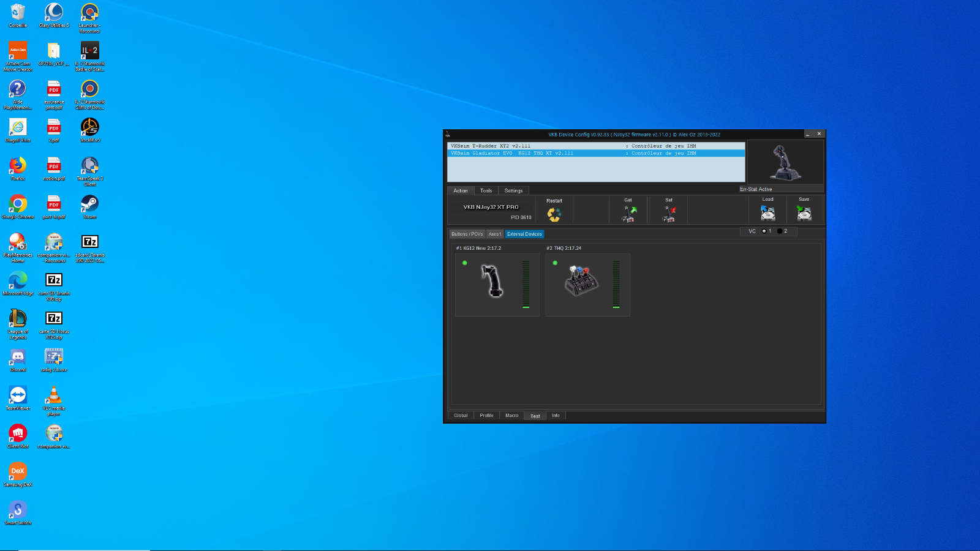Screen dimensions: 980x551
Task: Open the Tools tab
Action: click(486, 191)
